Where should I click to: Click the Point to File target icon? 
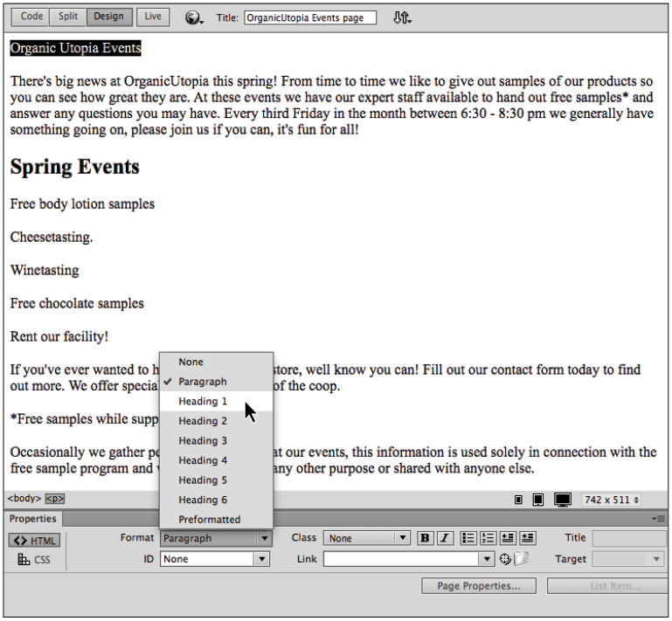tap(505, 559)
